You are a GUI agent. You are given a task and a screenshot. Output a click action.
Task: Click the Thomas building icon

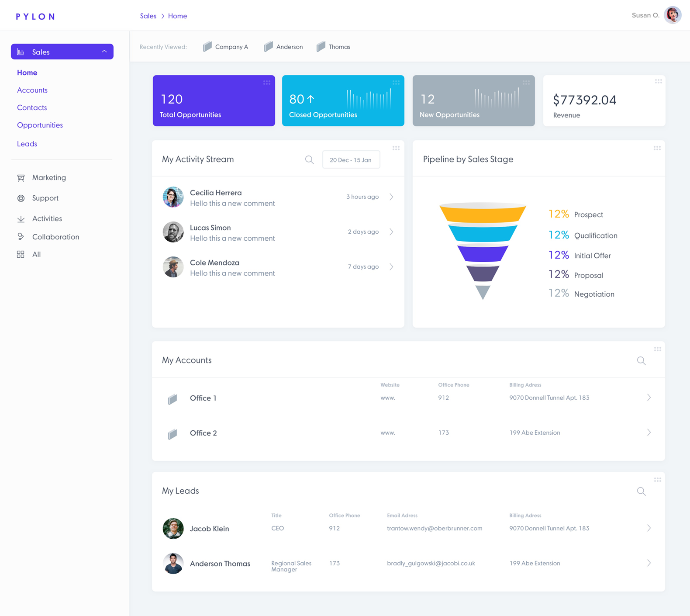[x=321, y=46]
